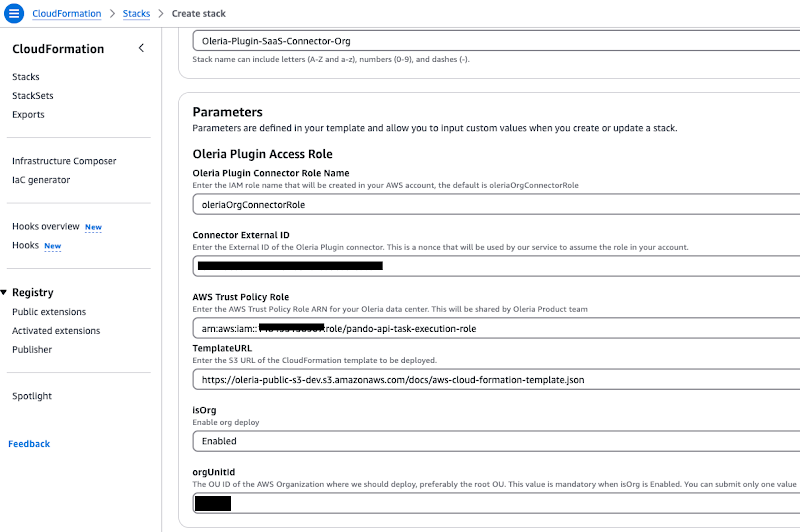Viewport: 800px width, 532px height.
Task: Select Stacks in the sidebar
Action: pyautogui.click(x=26, y=77)
